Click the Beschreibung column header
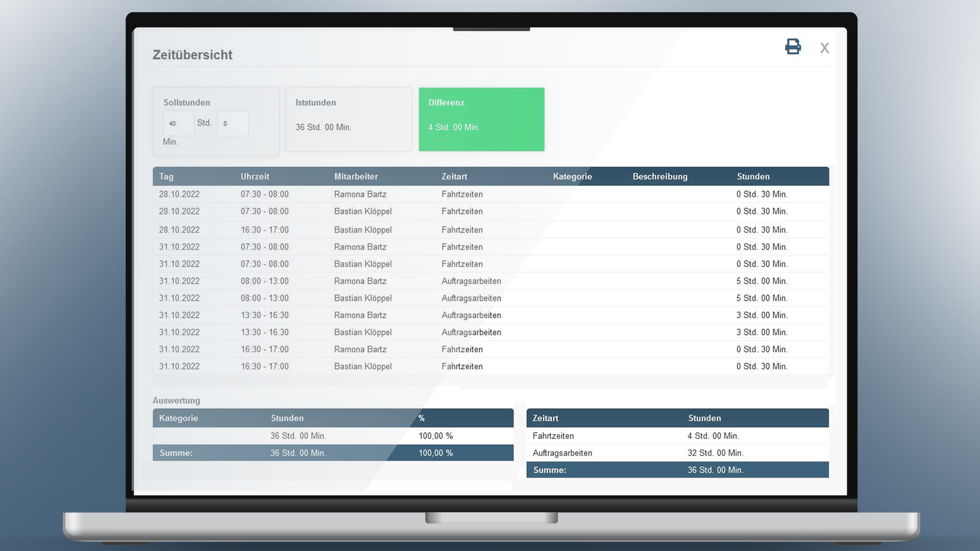This screenshot has width=980, height=551. 659,177
